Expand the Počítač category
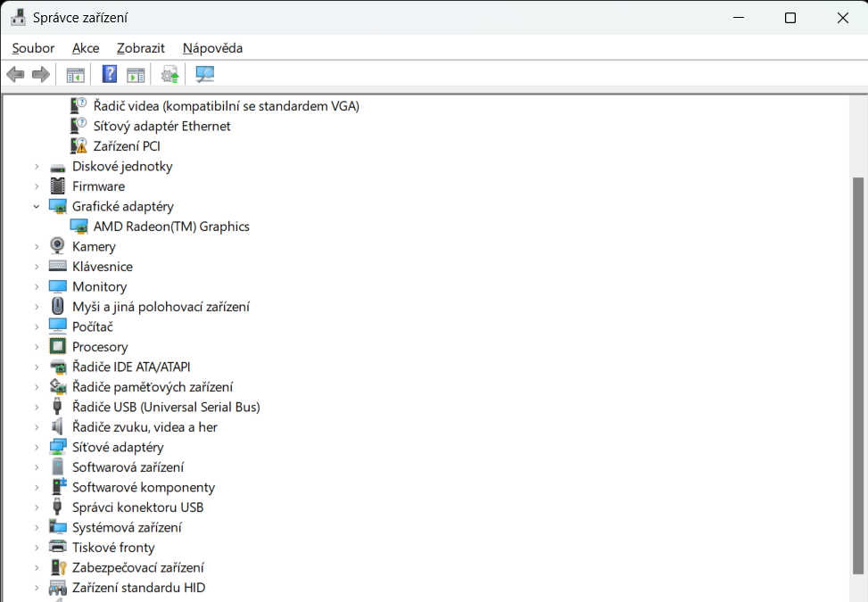Image resolution: width=868 pixels, height=602 pixels. pyautogui.click(x=37, y=327)
